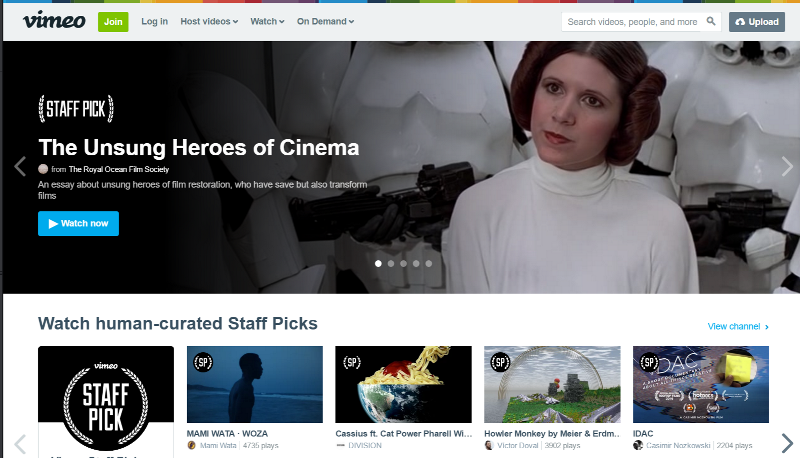The image size is (800, 458).
Task: Select the third carousel dot
Action: 404,264
